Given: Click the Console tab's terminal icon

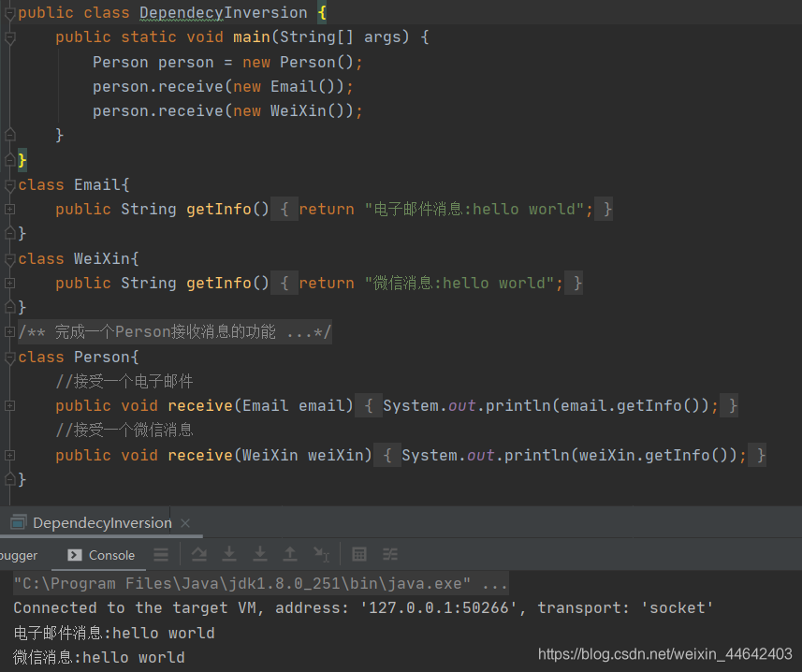Looking at the screenshot, I should point(75,555).
